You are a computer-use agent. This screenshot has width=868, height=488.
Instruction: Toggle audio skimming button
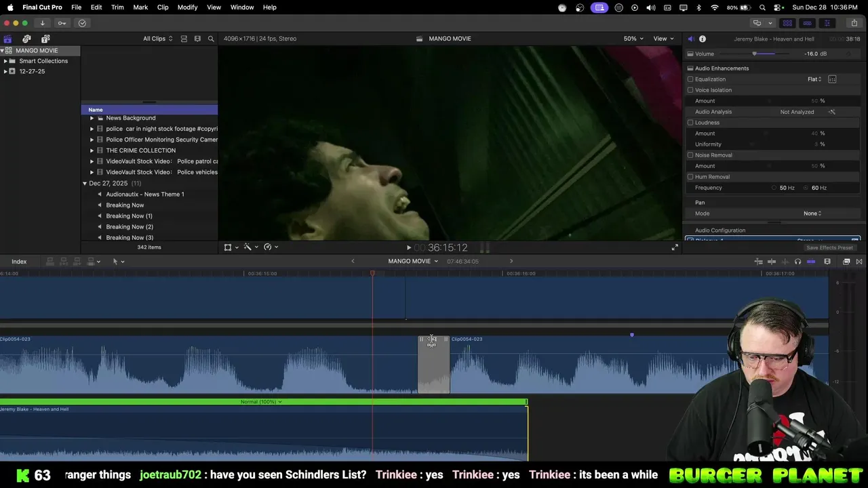coord(785,262)
